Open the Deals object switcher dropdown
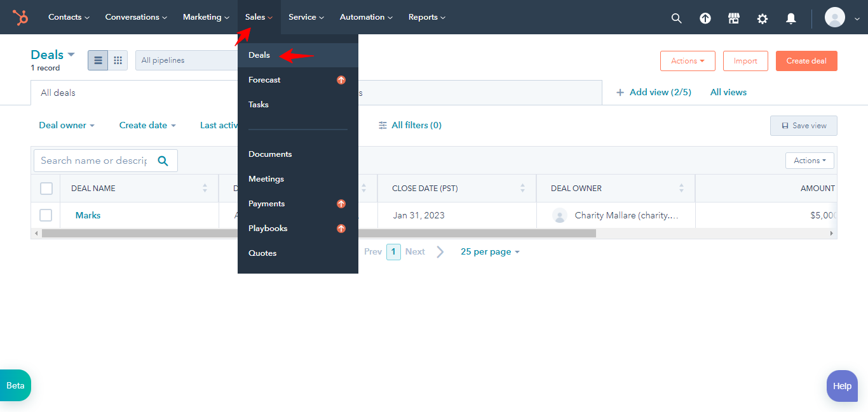868x412 pixels. coord(53,55)
